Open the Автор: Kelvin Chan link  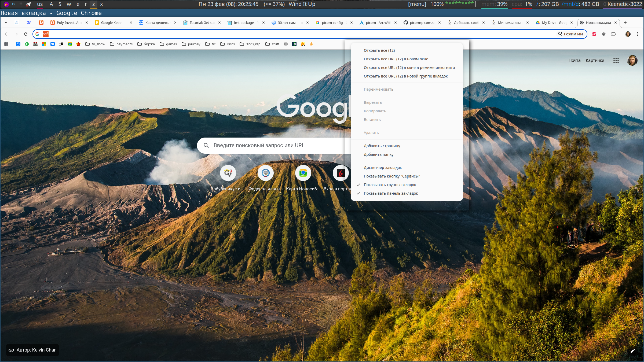coord(36,350)
